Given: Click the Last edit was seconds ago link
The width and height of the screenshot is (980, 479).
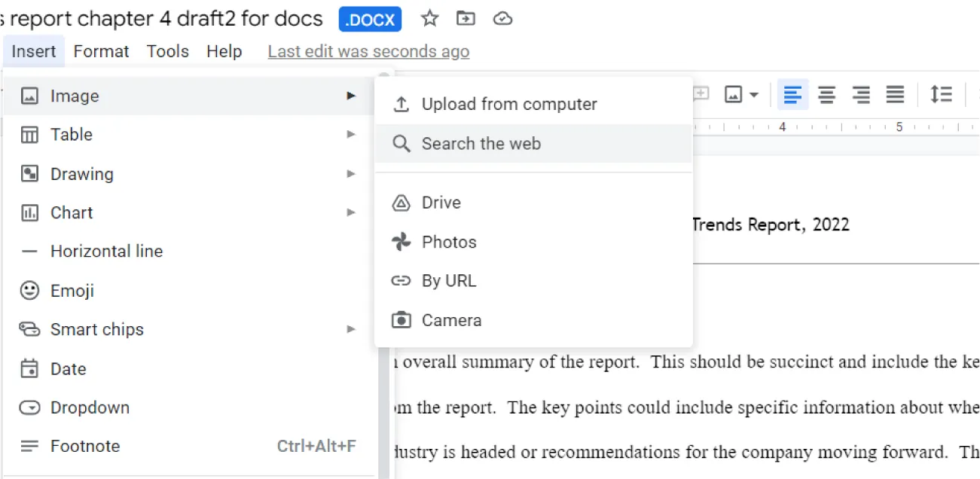Looking at the screenshot, I should point(368,51).
